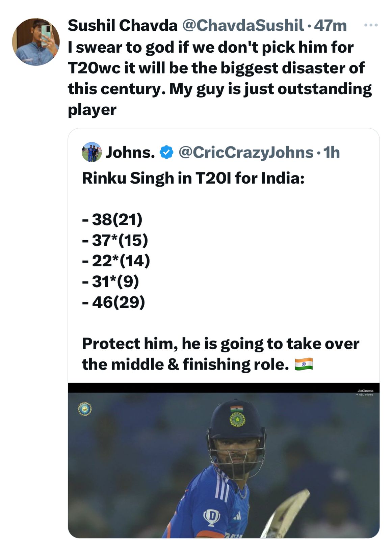
Task: Click the BCCI logo watermark in the video corner
Action: [x=84, y=409]
